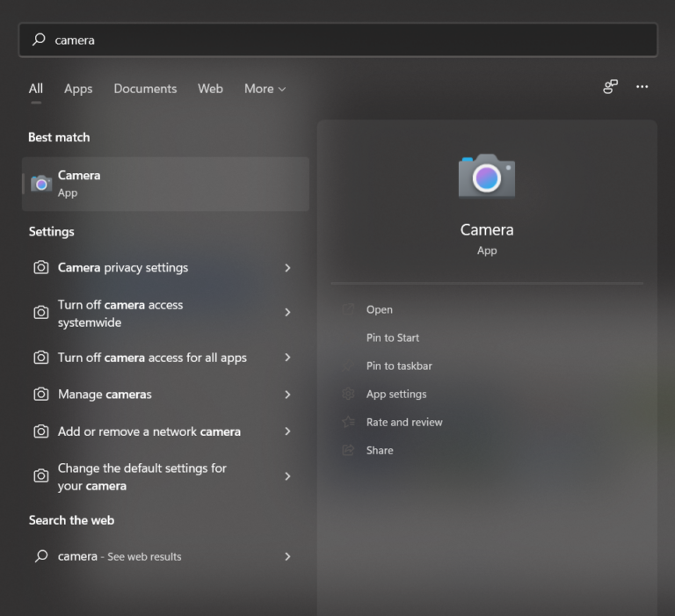Switch to the Apps filter tab
This screenshot has height=616, width=675.
point(78,89)
